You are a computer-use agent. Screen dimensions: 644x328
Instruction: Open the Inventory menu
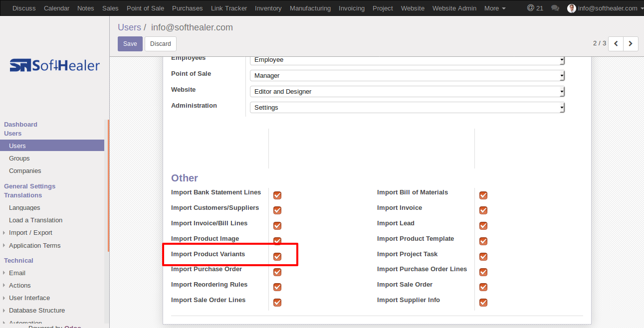point(268,8)
